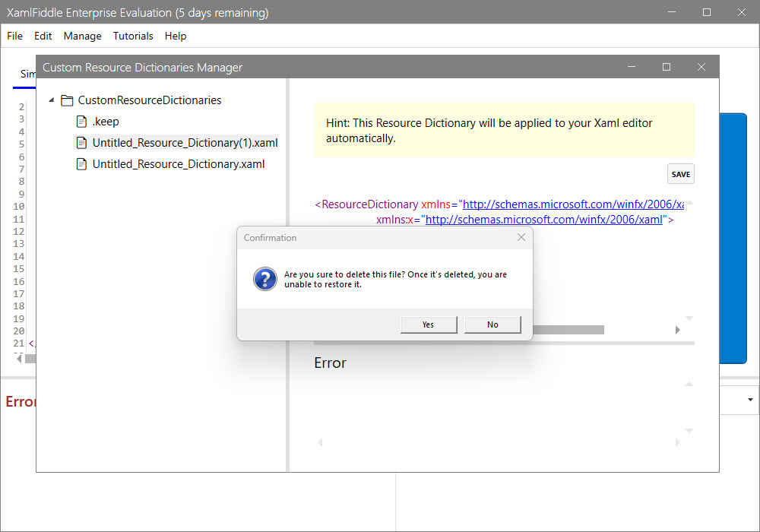Click main editor scroll left arrow
Screen dimensions: 760x532
(19, 359)
